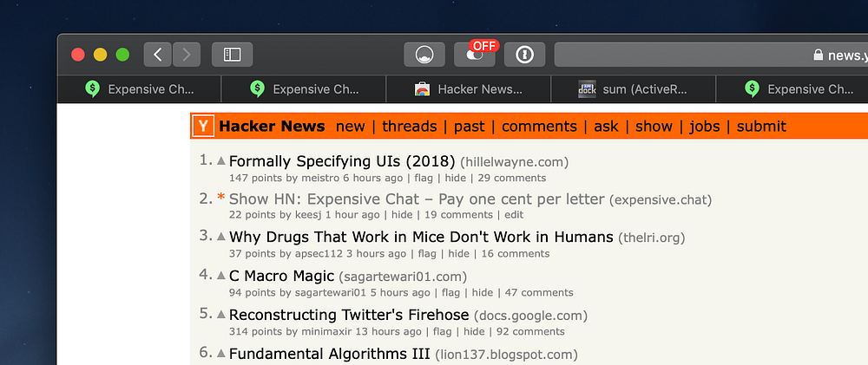The height and width of the screenshot is (365, 868).
Task: Open 'C Macro Magic' story
Action: 282,276
